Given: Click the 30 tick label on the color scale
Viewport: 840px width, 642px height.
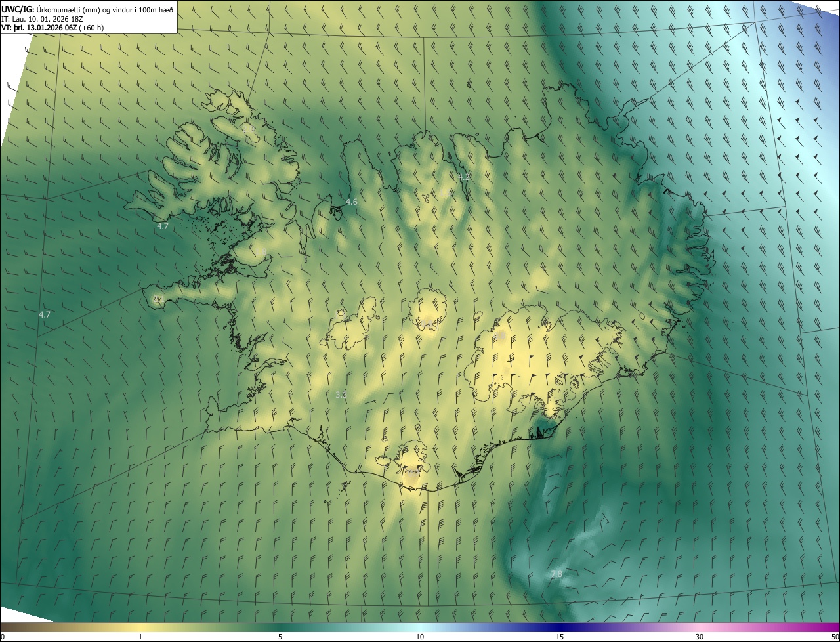Looking at the screenshot, I should point(700,637).
